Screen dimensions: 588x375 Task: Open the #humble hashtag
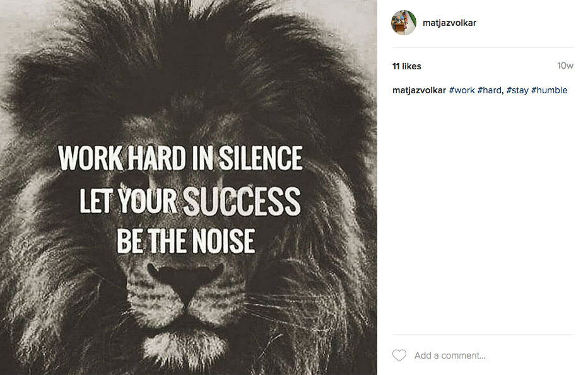pos(550,90)
